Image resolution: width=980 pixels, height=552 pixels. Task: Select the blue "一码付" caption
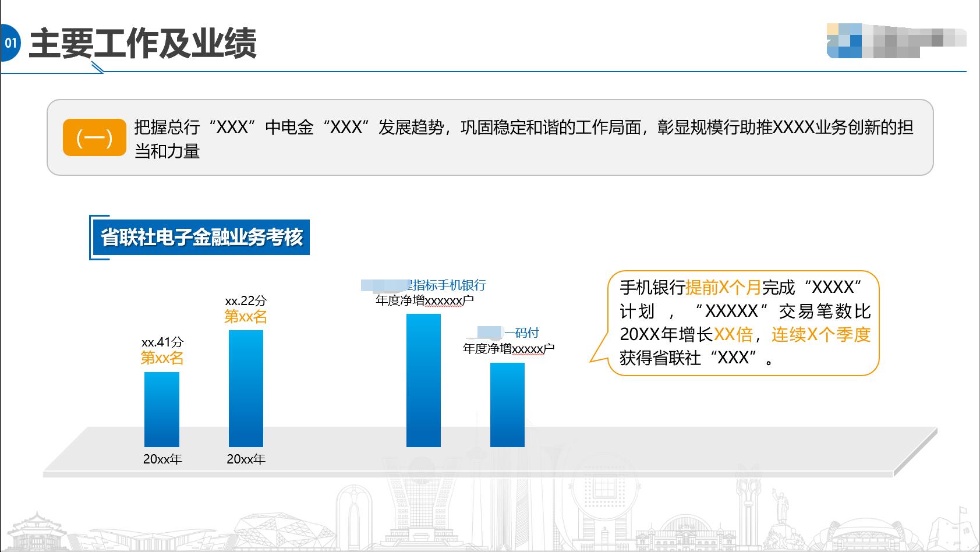(521, 333)
